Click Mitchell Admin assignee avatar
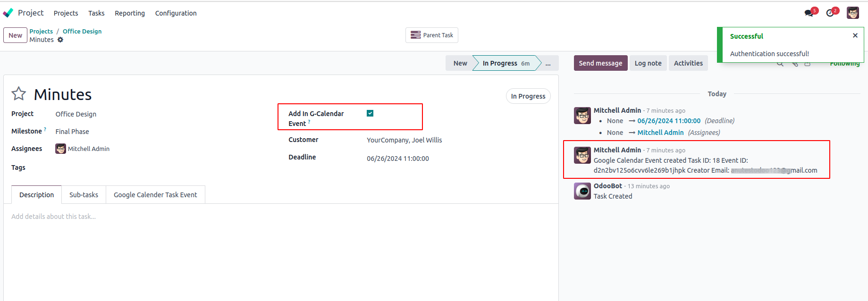868x301 pixels. tap(60, 149)
